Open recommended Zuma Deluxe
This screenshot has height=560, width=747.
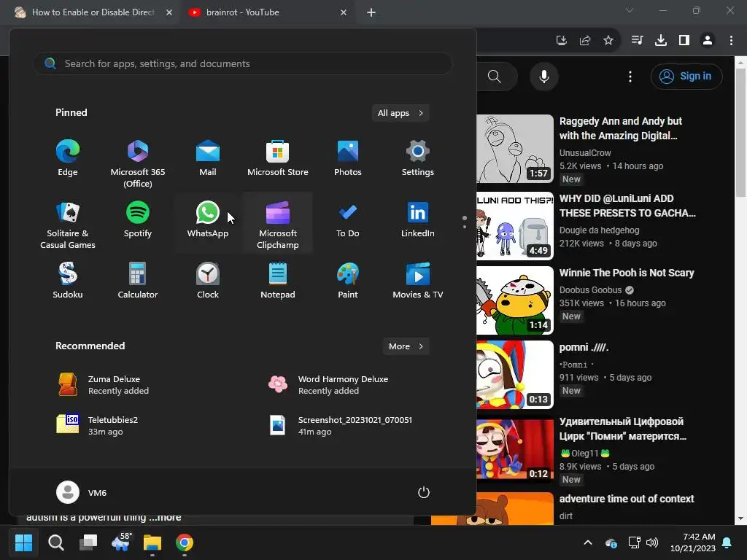click(x=103, y=385)
